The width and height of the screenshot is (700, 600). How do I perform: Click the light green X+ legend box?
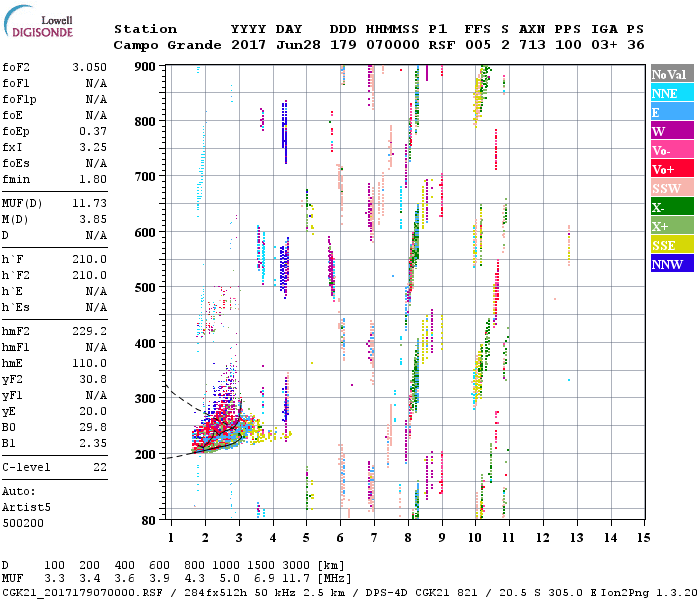click(669, 227)
